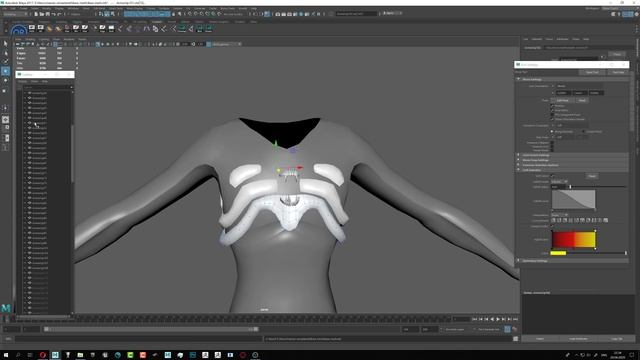
Task: Click the Undo icon in status line
Action: 53,14
